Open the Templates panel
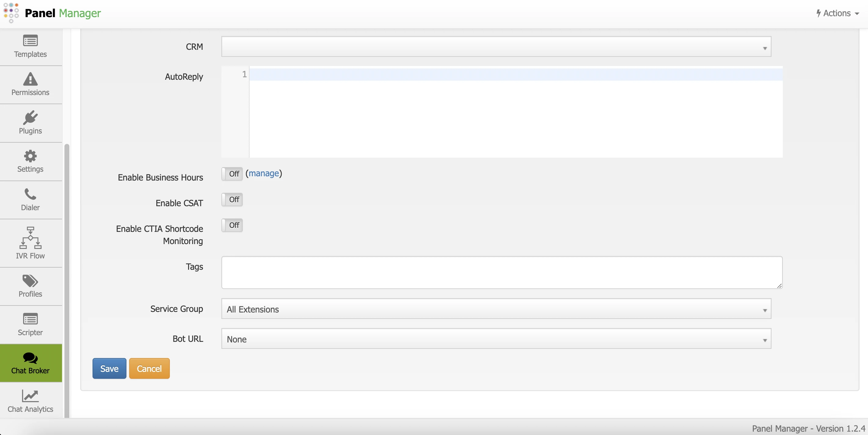 coord(30,47)
